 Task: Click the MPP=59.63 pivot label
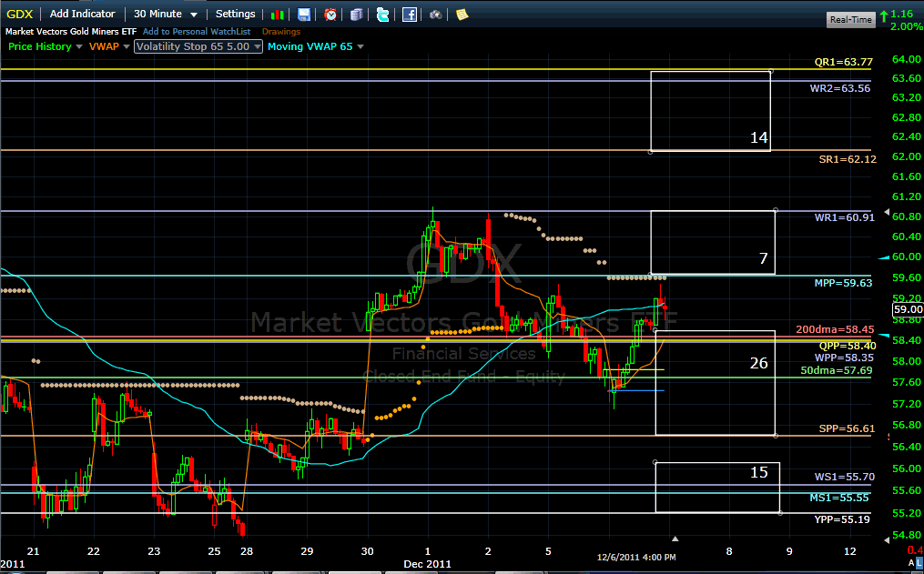pos(843,283)
